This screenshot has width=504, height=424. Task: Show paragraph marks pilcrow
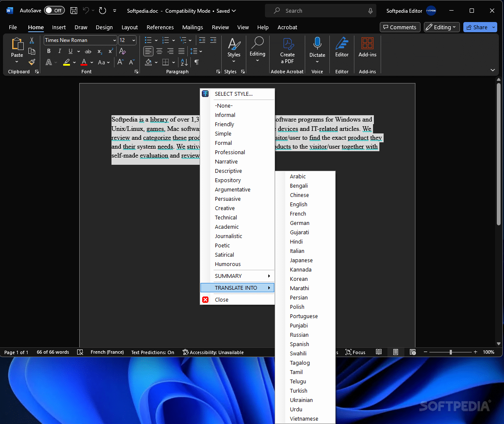pyautogui.click(x=196, y=62)
